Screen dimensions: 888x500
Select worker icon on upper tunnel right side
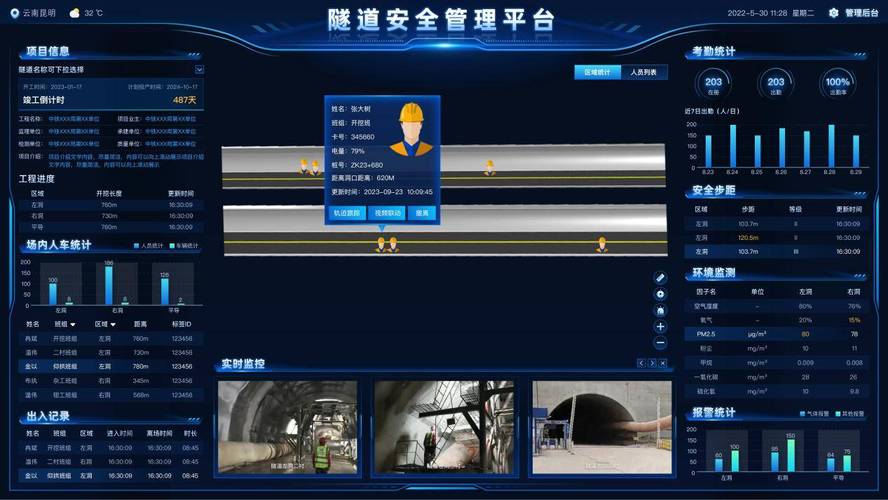click(x=490, y=168)
